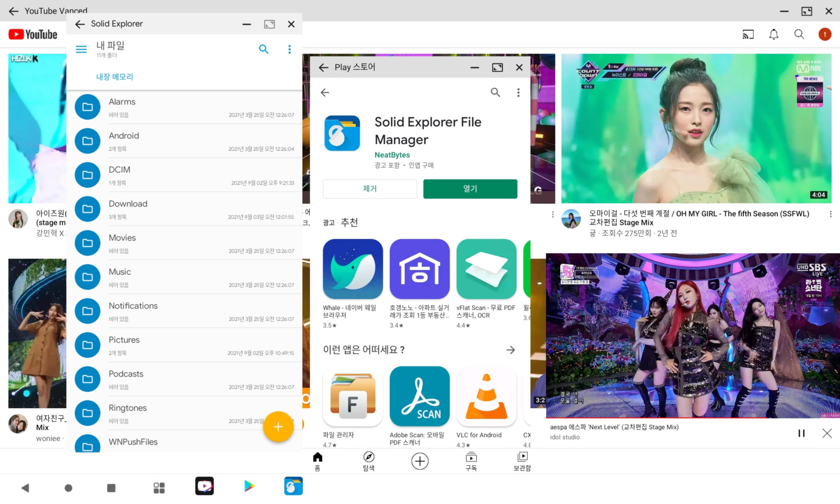This screenshot has width=840, height=504.
Task: Switch to the 구독 subscriptions tab
Action: (x=471, y=461)
